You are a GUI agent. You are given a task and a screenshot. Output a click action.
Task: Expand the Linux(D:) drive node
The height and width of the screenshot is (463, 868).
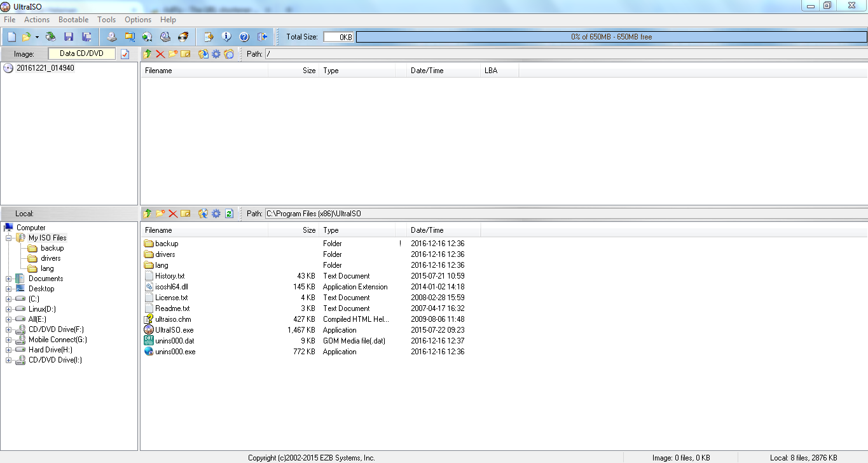(8, 309)
